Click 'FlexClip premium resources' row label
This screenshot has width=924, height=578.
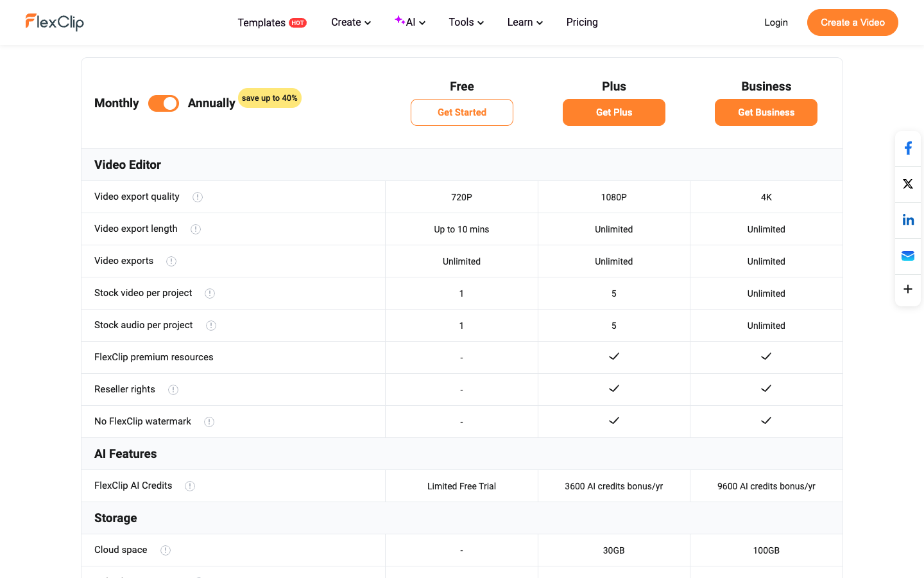point(154,357)
